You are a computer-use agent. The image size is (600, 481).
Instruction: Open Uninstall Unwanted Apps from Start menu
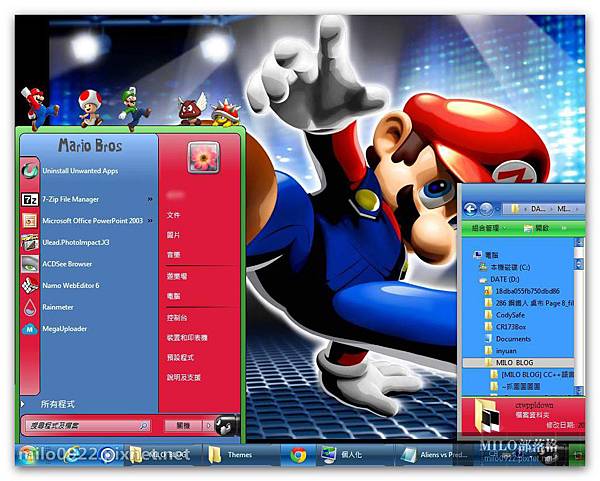(x=80, y=171)
